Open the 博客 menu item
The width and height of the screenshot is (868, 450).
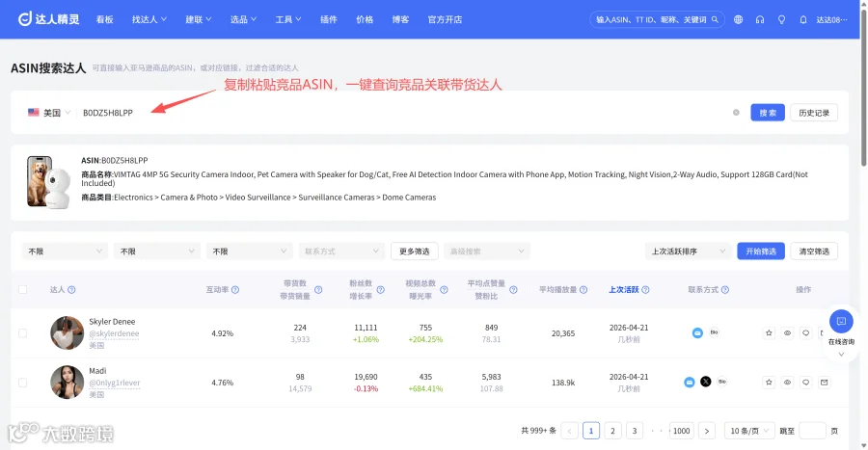(400, 19)
